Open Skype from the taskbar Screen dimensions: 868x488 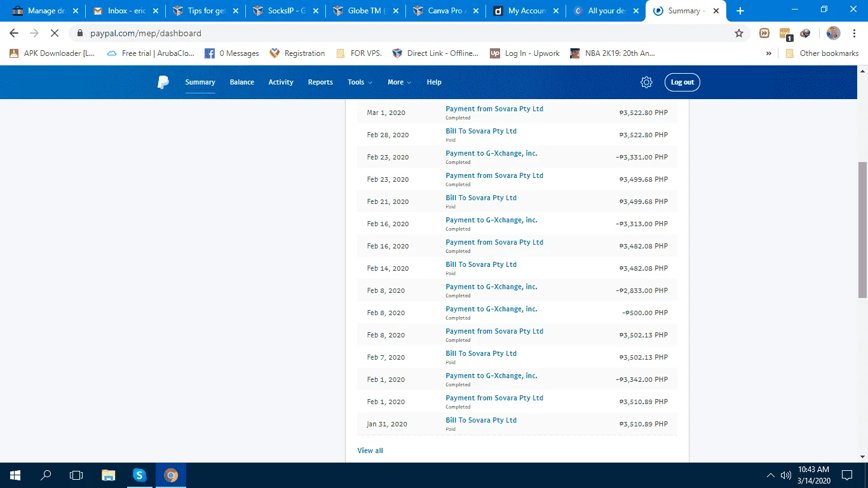pos(140,475)
